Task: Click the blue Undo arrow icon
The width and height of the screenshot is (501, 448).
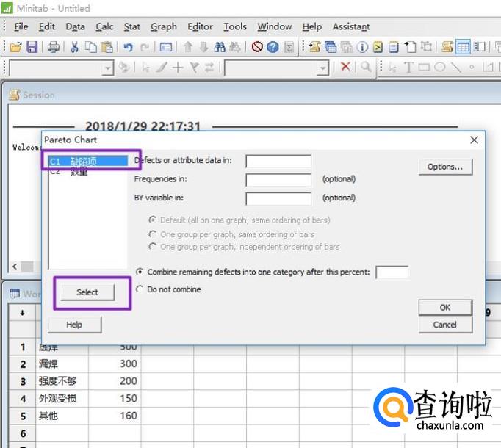Action: [x=128, y=47]
